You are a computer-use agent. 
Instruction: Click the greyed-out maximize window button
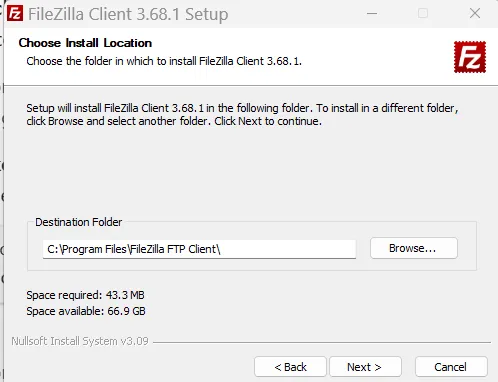(x=423, y=14)
